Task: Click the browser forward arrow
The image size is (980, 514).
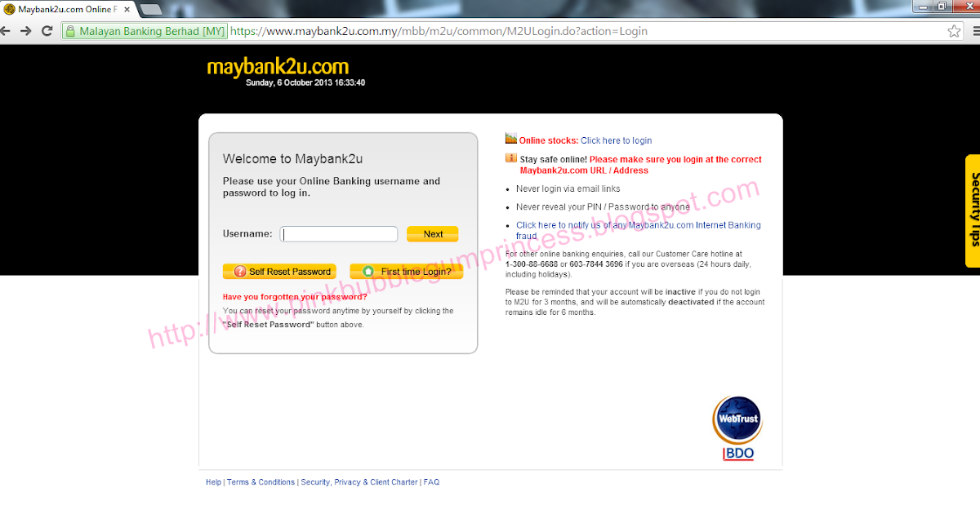Action: 25,31
